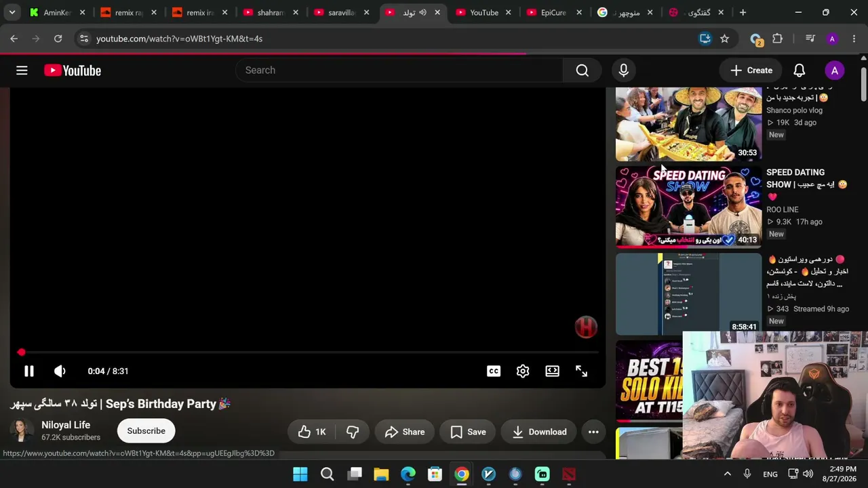Reload the current page

(x=58, y=39)
